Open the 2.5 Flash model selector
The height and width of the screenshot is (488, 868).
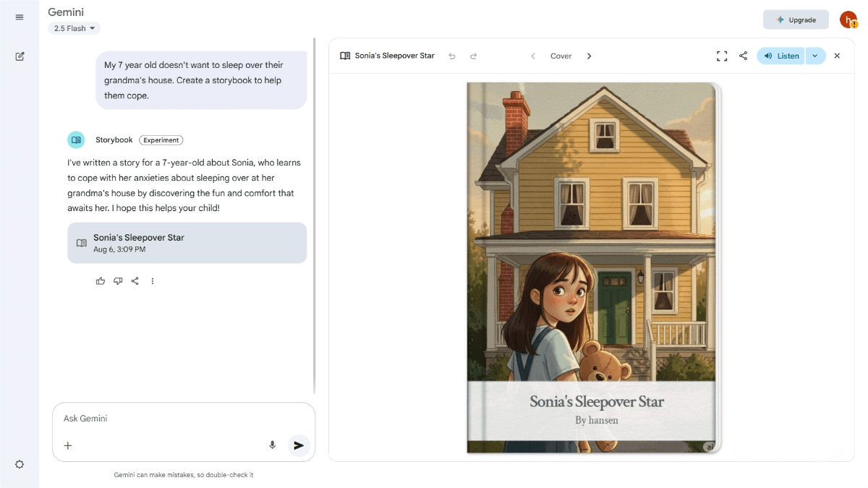(73, 27)
